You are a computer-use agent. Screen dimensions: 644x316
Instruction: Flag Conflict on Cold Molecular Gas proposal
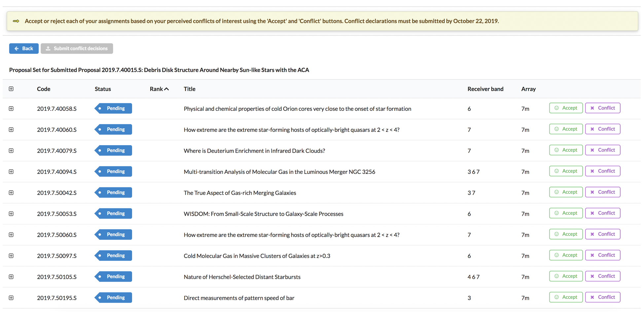coord(602,255)
